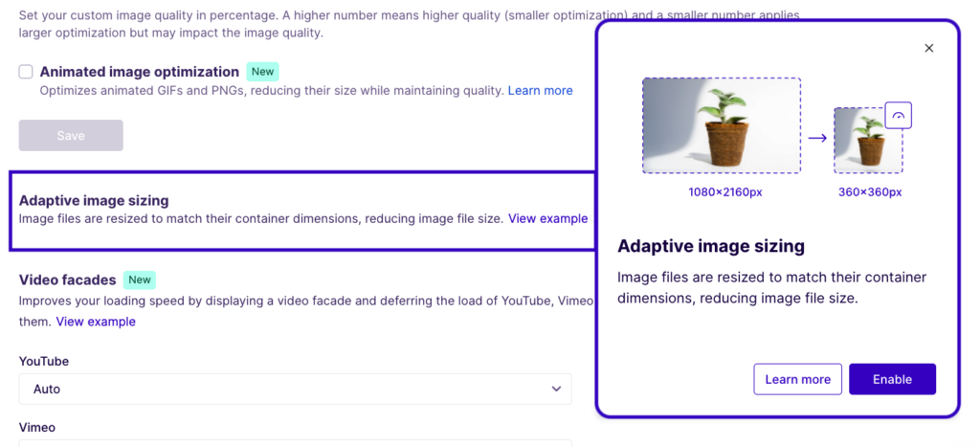Click the speed gauge icon on the small image
The image size is (980, 447).
coord(899,116)
